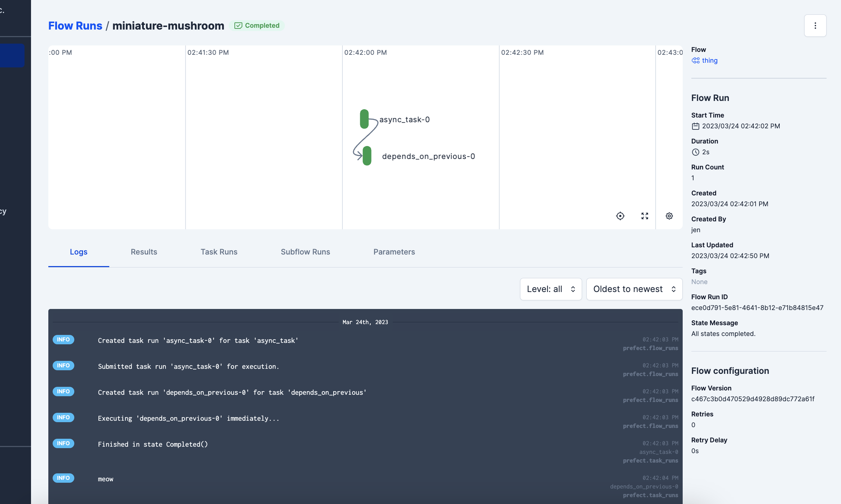Open the 'thing' flow link
The image size is (841, 504).
tap(709, 61)
